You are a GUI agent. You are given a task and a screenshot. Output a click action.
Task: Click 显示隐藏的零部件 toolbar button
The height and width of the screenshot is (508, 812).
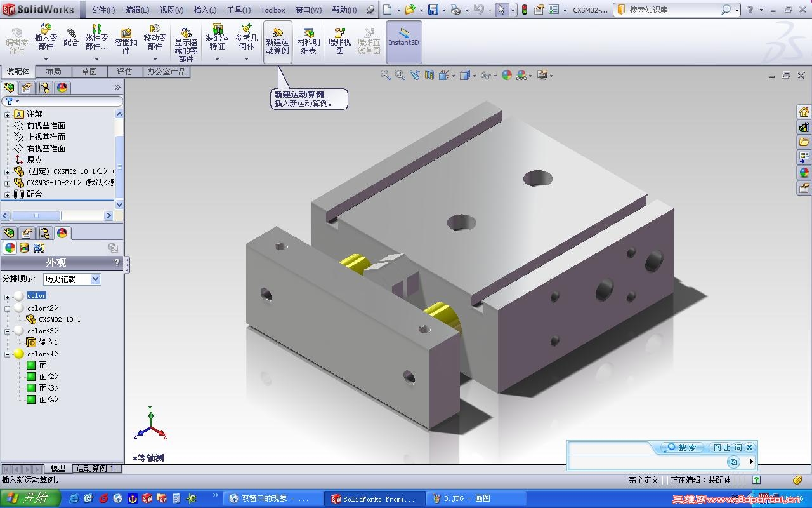[x=186, y=44]
